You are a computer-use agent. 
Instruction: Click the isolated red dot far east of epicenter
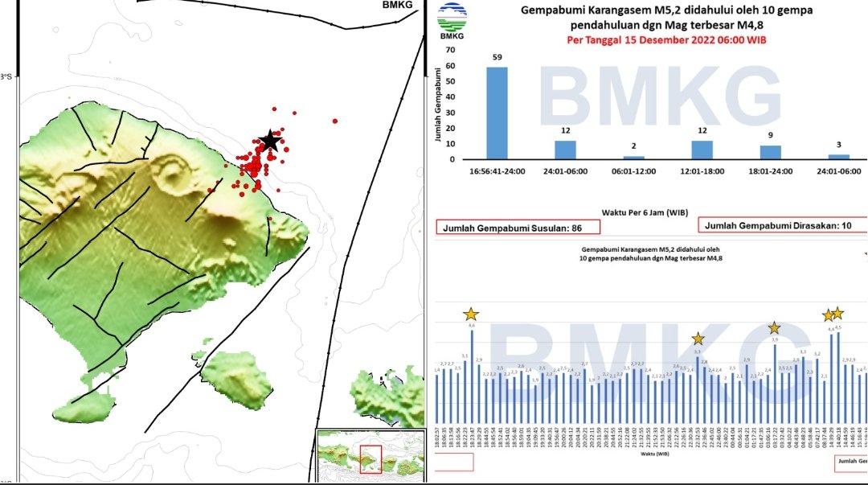(x=334, y=121)
